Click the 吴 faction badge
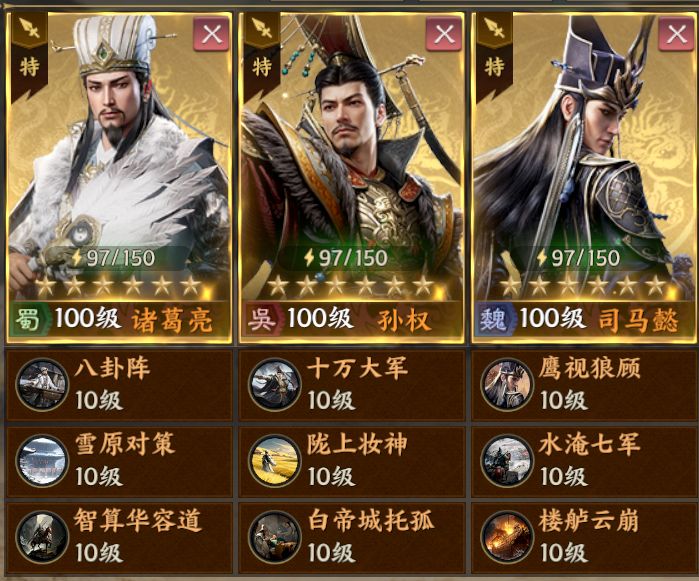The image size is (699, 581). click(261, 320)
